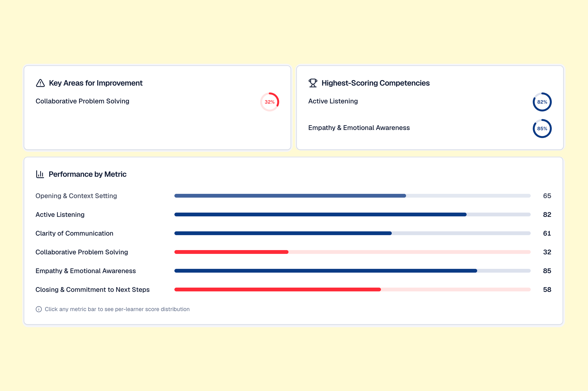Click the 82% Active Listening progress ring
The image size is (588, 391).
pyautogui.click(x=542, y=102)
